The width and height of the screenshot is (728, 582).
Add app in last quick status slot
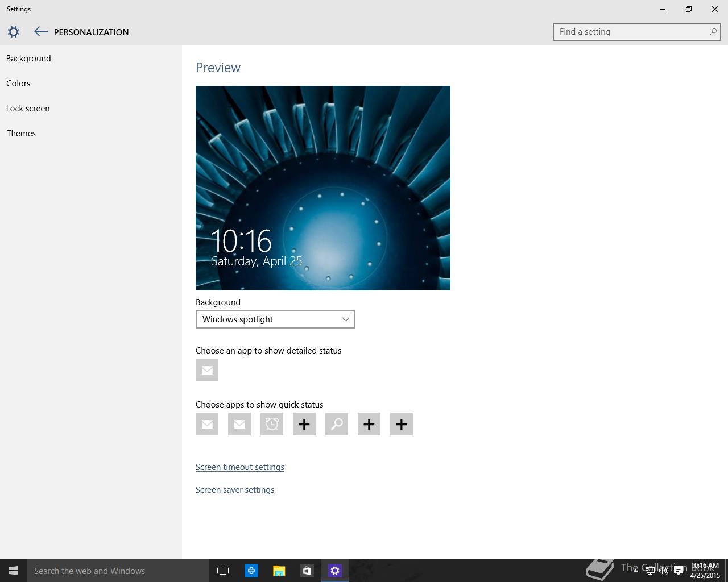pyautogui.click(x=402, y=424)
